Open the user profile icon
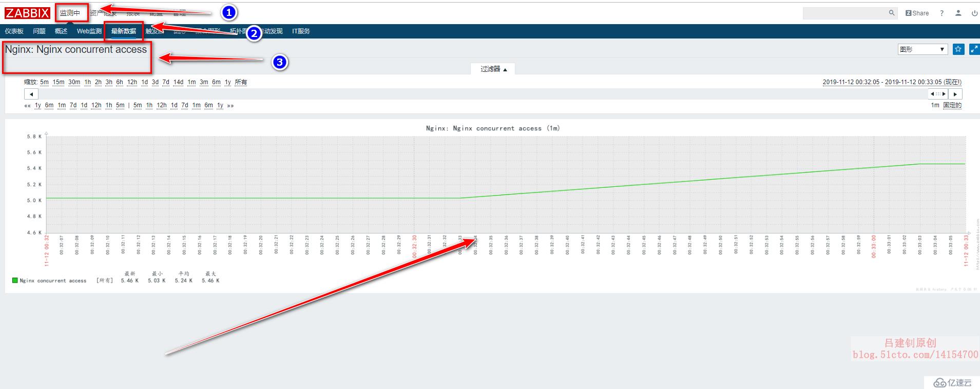This screenshot has width=980, height=389. point(958,13)
